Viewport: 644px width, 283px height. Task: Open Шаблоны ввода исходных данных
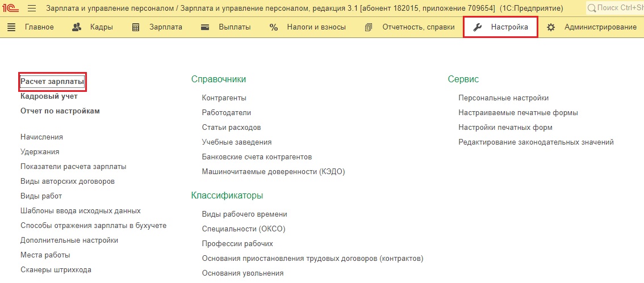tap(81, 211)
